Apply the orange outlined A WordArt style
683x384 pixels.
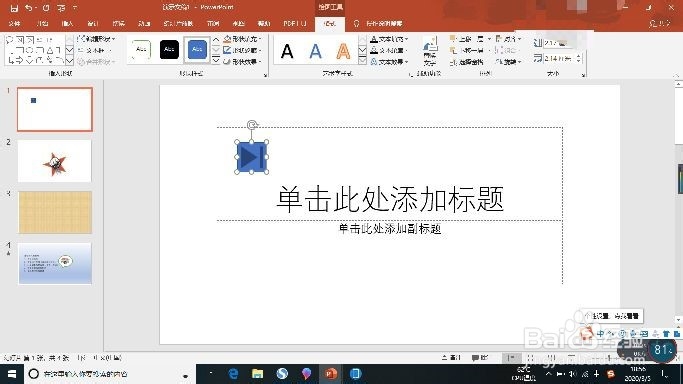click(x=343, y=51)
